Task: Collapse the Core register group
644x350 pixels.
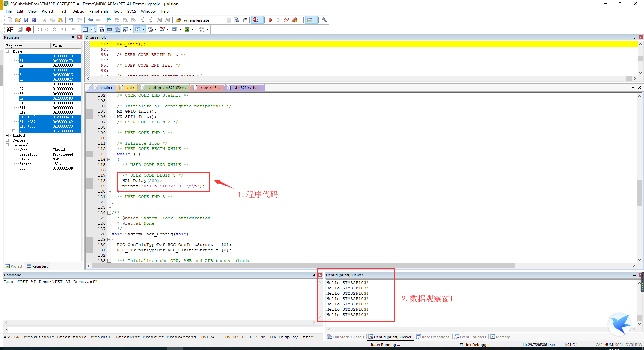Action: click(x=7, y=51)
